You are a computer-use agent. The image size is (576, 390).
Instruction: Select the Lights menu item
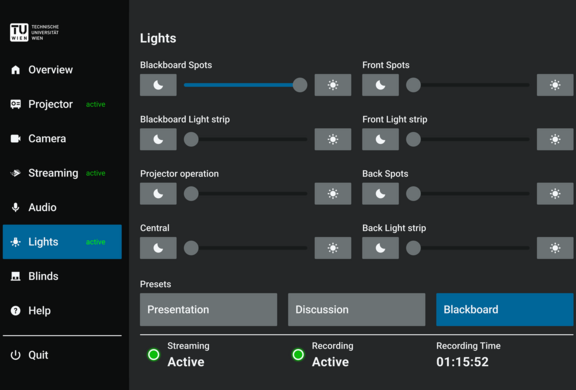62,242
